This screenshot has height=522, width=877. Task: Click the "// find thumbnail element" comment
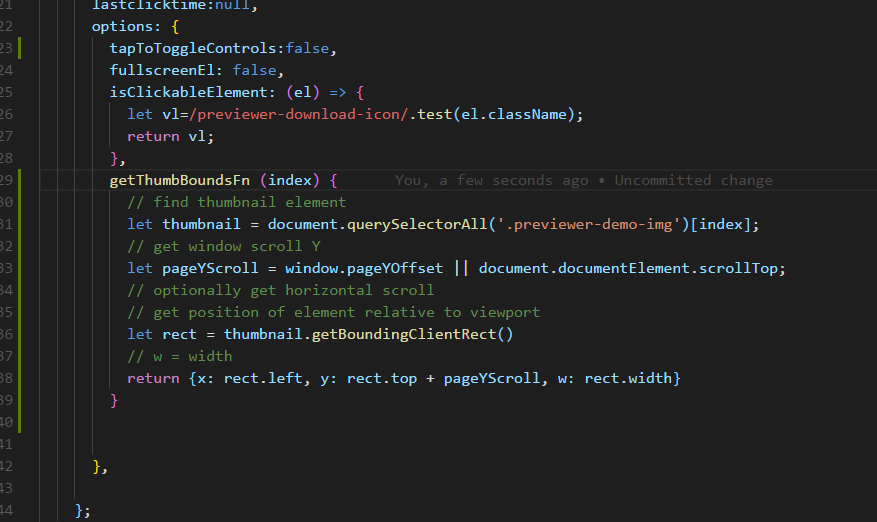[x=237, y=202]
